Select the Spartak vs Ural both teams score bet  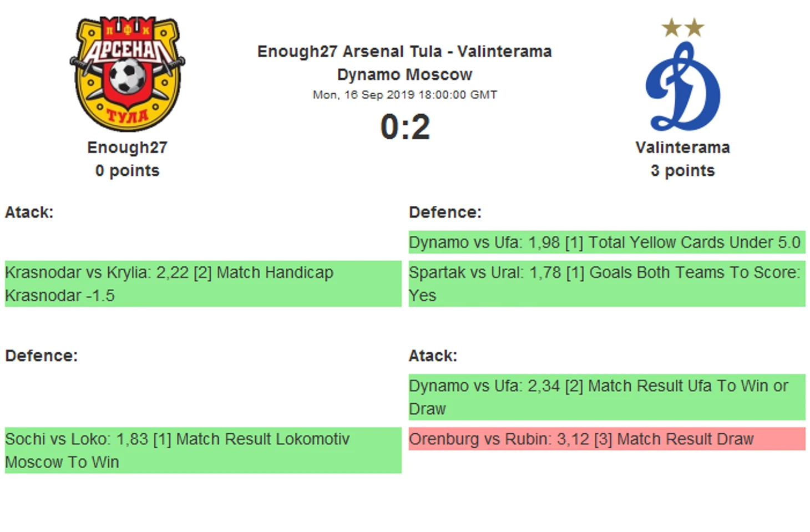coord(607,283)
